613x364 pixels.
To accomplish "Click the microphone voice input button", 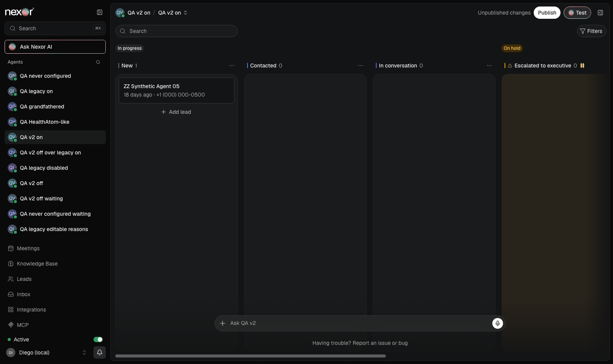I will point(498,323).
